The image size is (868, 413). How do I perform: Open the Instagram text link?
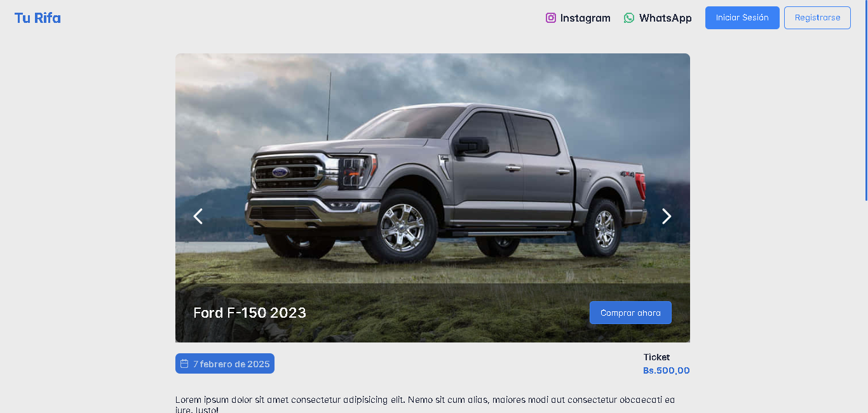point(585,18)
